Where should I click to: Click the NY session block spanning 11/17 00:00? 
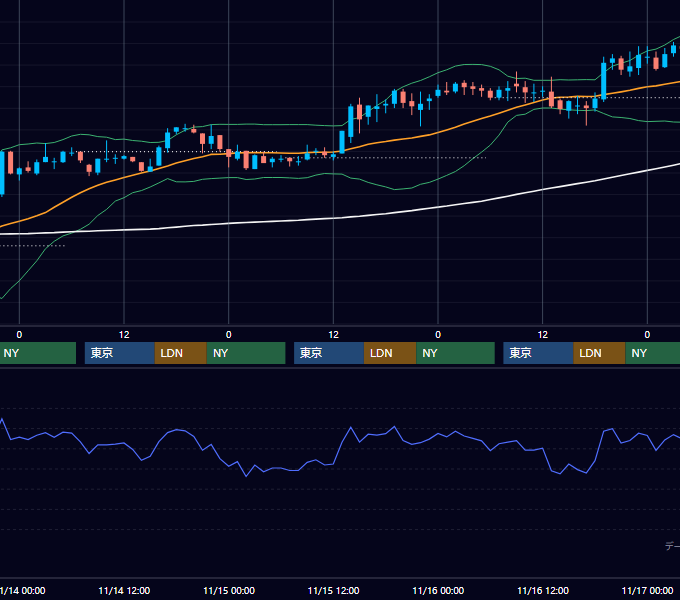click(653, 353)
